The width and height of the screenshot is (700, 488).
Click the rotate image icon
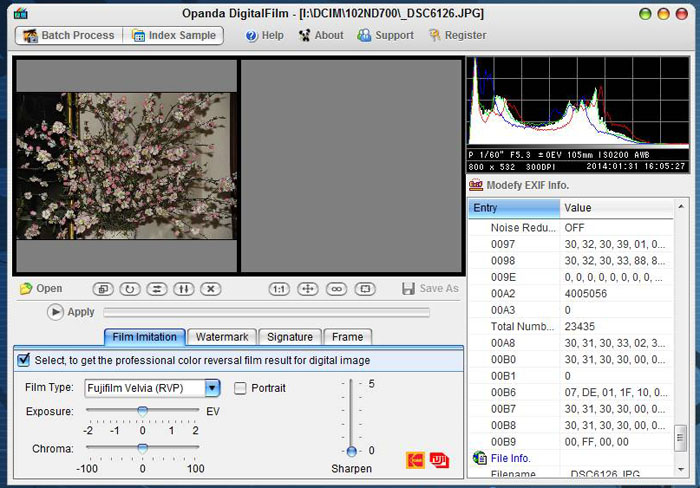[129, 289]
